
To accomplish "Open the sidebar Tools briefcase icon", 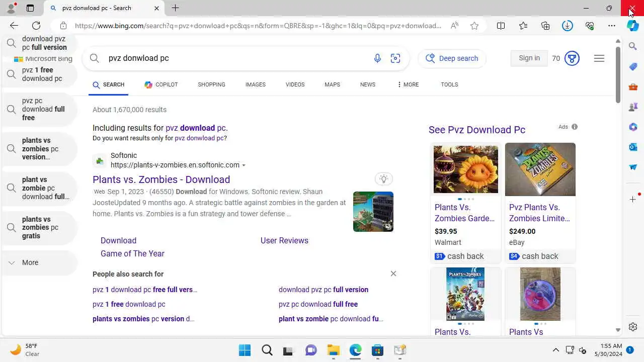I will [x=633, y=87].
